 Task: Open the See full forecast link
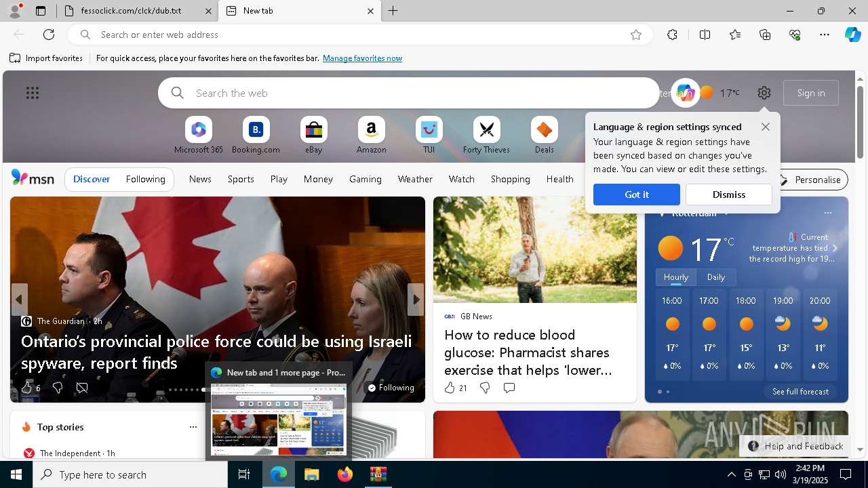[800, 392]
